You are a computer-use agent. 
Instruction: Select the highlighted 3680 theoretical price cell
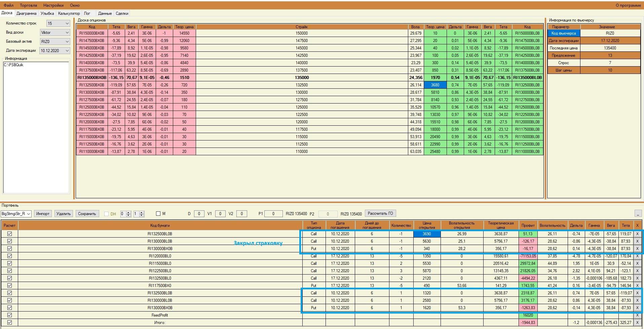(435, 85)
